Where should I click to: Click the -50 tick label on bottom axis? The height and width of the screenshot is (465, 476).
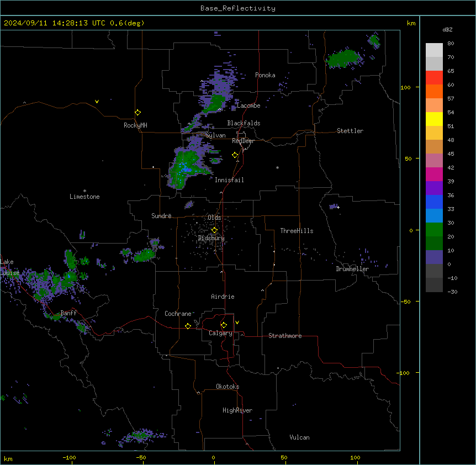point(141,457)
